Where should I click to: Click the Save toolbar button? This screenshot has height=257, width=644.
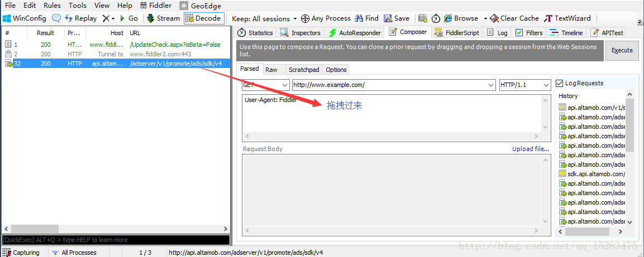[x=397, y=18]
